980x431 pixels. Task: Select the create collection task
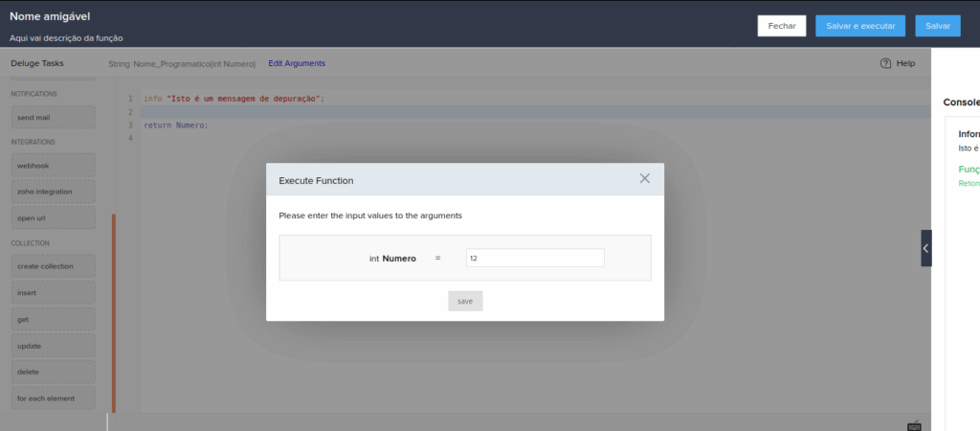pos(54,266)
